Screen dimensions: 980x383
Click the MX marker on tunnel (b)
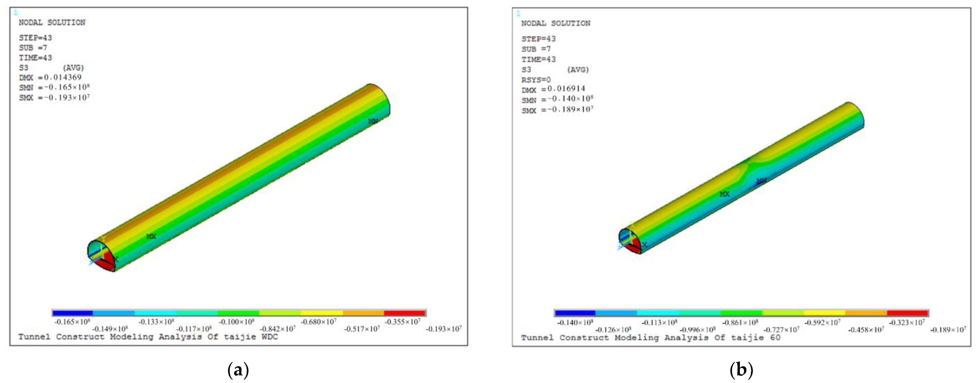[725, 194]
